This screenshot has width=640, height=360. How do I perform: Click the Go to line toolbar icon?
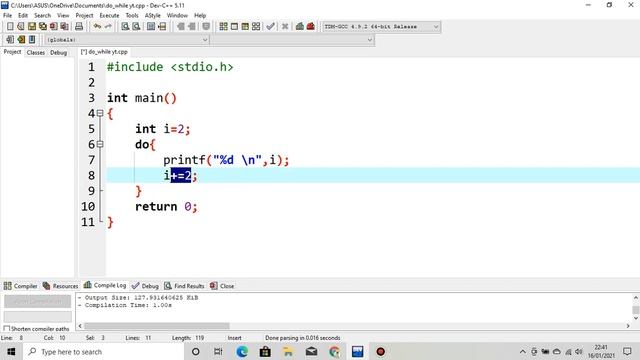162,27
